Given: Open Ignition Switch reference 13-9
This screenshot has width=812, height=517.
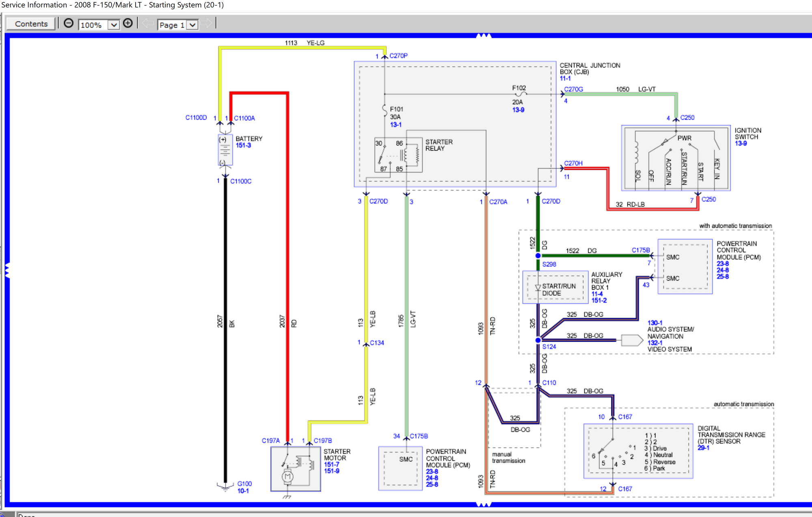Looking at the screenshot, I should tap(741, 143).
